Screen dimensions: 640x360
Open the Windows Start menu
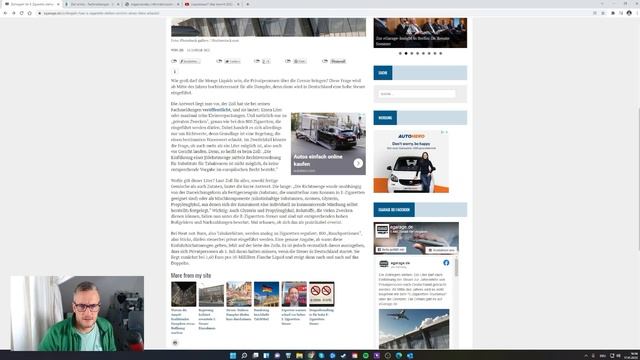coord(233,356)
